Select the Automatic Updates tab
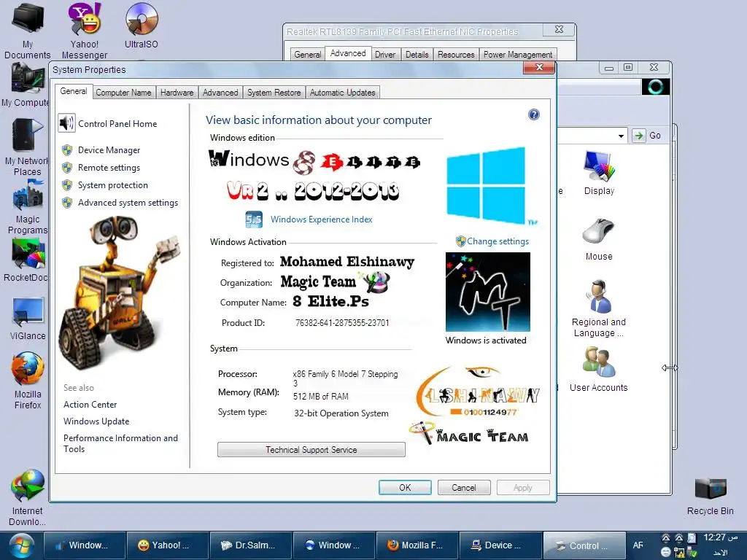Screen dimensions: 747x560 tap(343, 93)
